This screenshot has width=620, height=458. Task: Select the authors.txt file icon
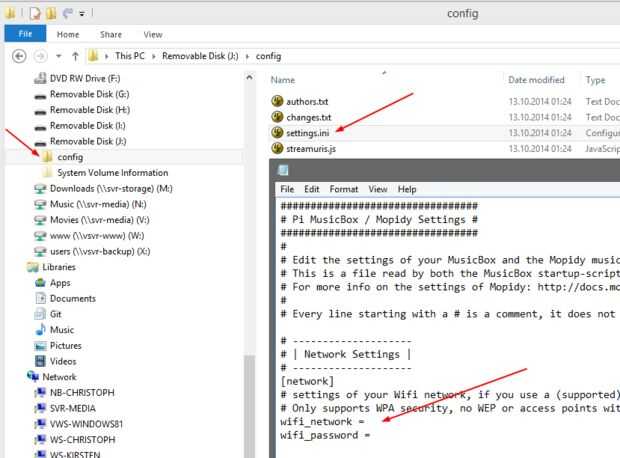(278, 101)
